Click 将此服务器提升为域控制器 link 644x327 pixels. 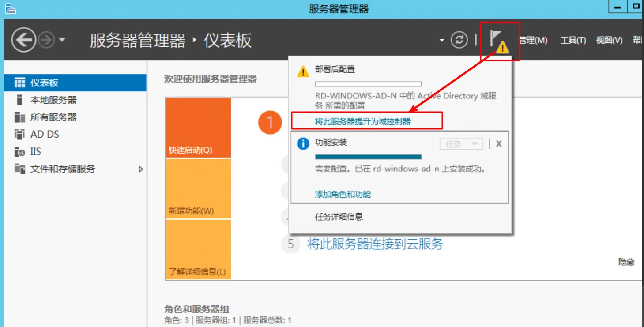pos(363,121)
